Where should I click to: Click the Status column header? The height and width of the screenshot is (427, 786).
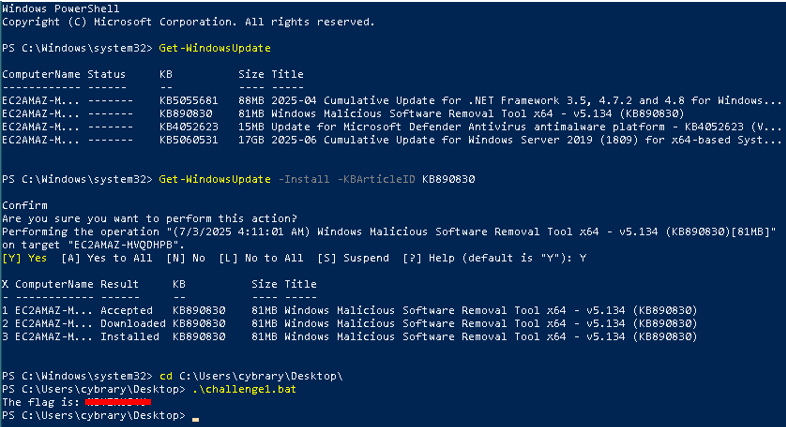(106, 74)
